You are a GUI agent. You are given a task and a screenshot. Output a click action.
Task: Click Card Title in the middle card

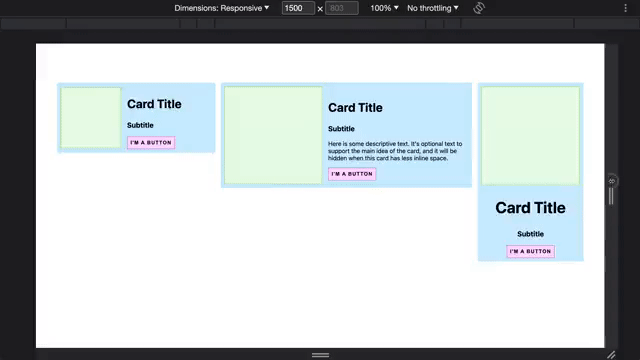tap(355, 108)
